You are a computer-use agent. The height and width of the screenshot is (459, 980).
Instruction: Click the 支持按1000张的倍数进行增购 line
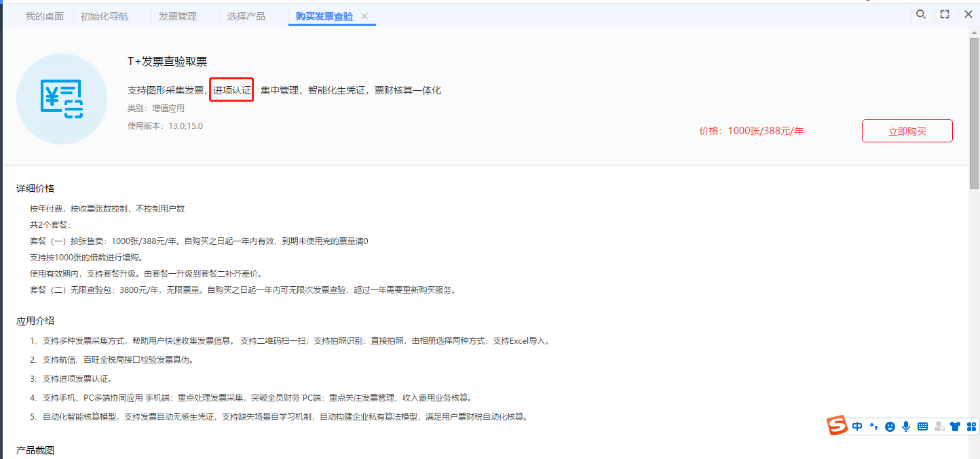click(86, 257)
